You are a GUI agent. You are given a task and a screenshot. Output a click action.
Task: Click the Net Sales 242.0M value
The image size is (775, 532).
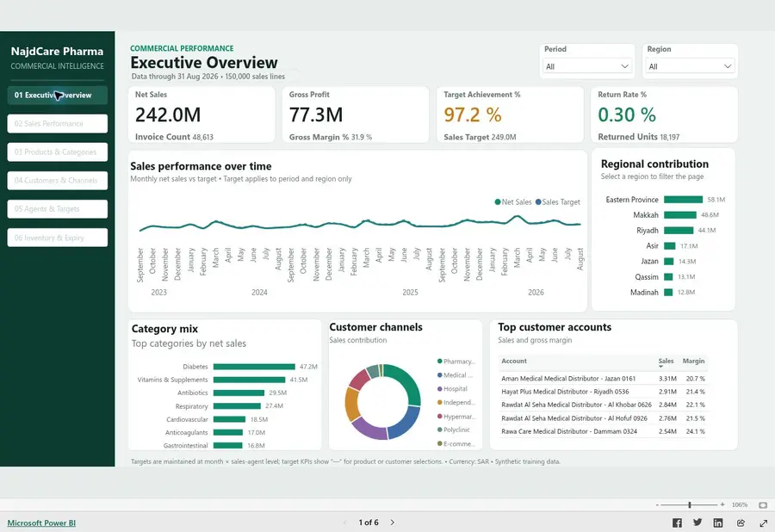click(x=168, y=114)
